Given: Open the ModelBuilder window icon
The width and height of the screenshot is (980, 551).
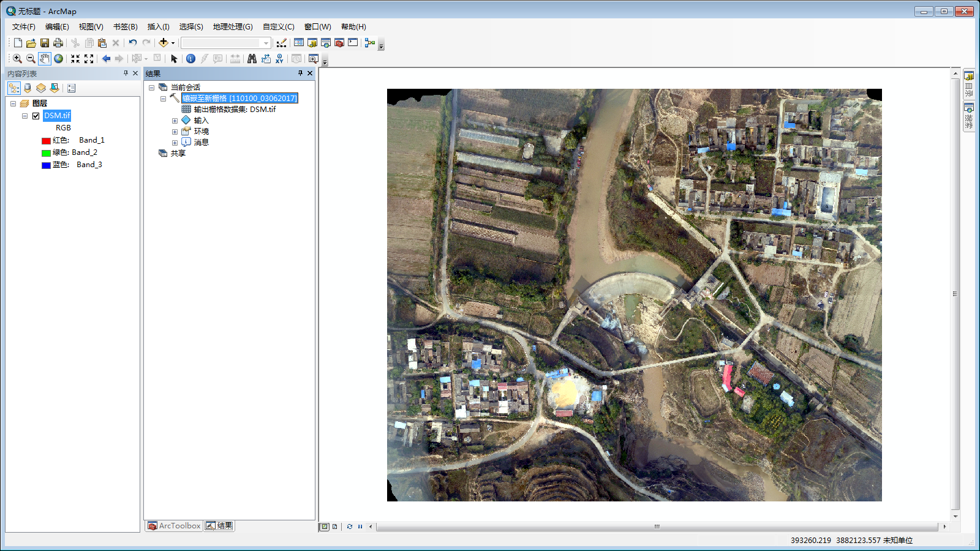Looking at the screenshot, I should [x=369, y=43].
